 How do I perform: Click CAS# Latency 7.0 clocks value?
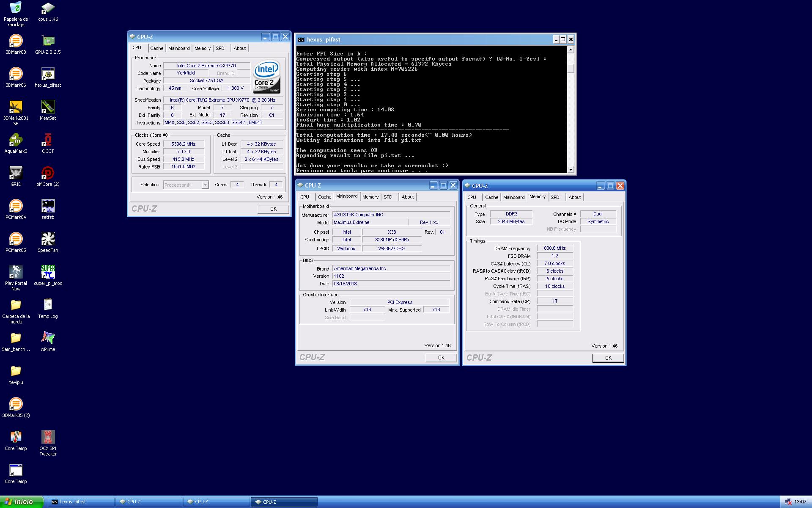pos(555,263)
